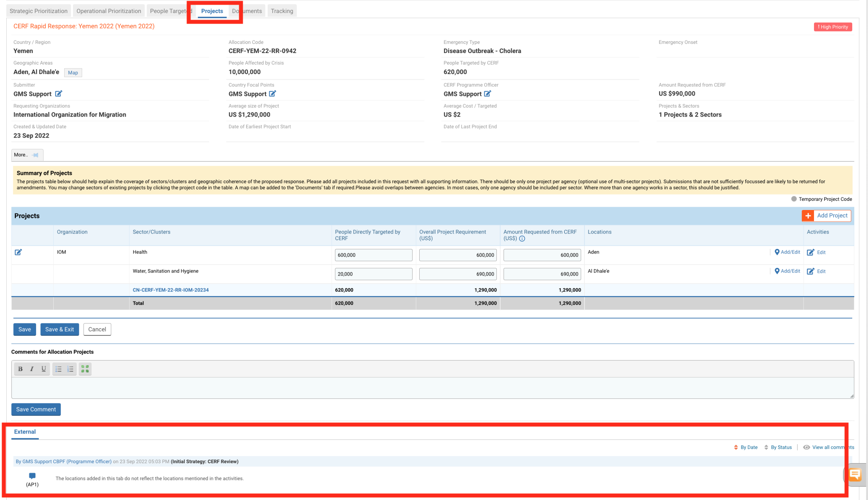
Task: Insert numbered list in comment editor
Action: coord(71,369)
